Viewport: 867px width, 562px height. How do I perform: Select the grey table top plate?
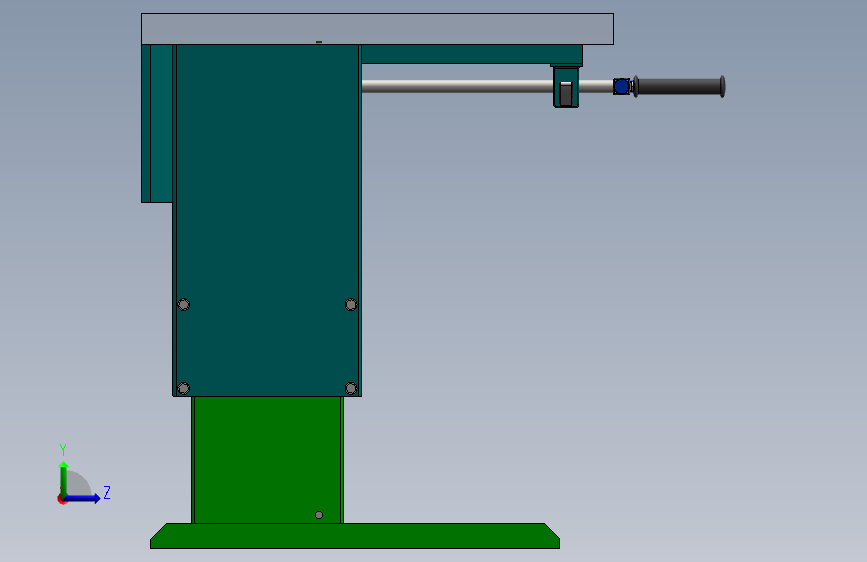[377, 29]
